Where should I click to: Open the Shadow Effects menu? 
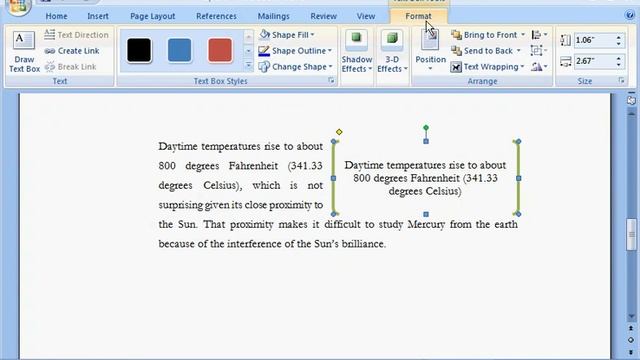[357, 51]
